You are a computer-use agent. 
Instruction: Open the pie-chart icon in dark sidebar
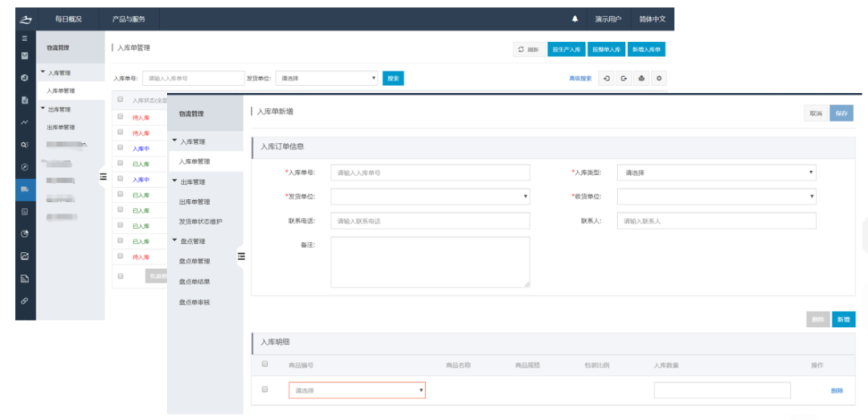(x=24, y=234)
